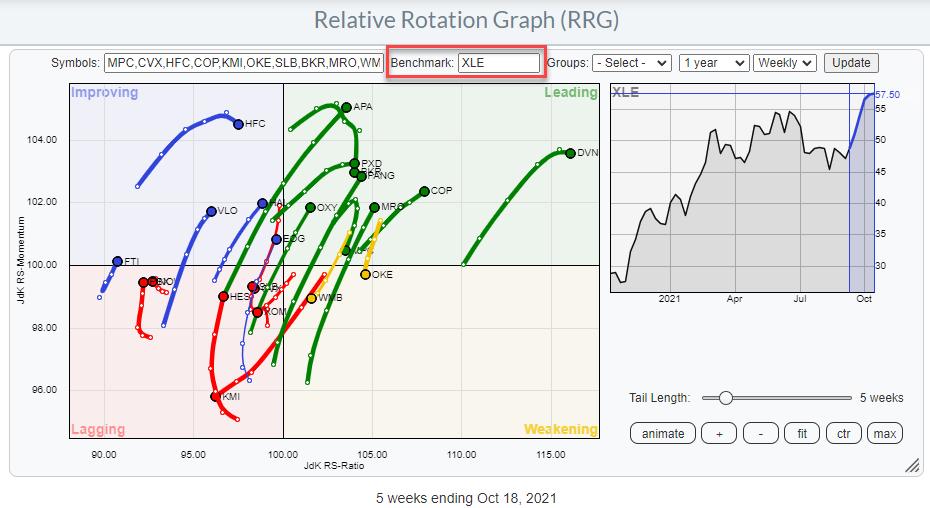Open the 1 year period dropdown

[x=713, y=63]
